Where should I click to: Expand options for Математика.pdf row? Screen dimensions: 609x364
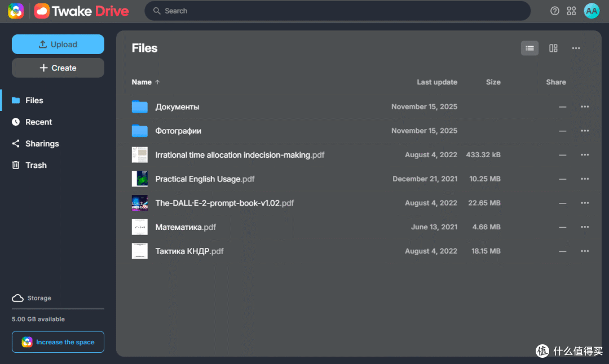pos(585,227)
